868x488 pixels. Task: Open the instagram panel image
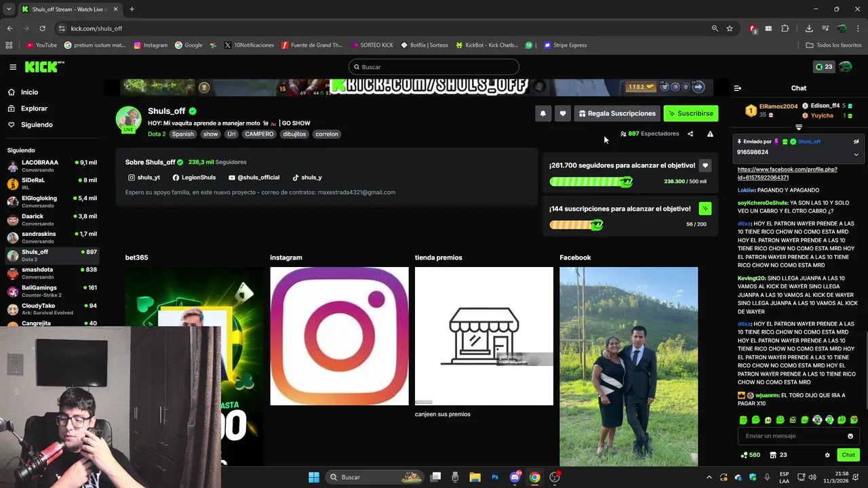[339, 336]
